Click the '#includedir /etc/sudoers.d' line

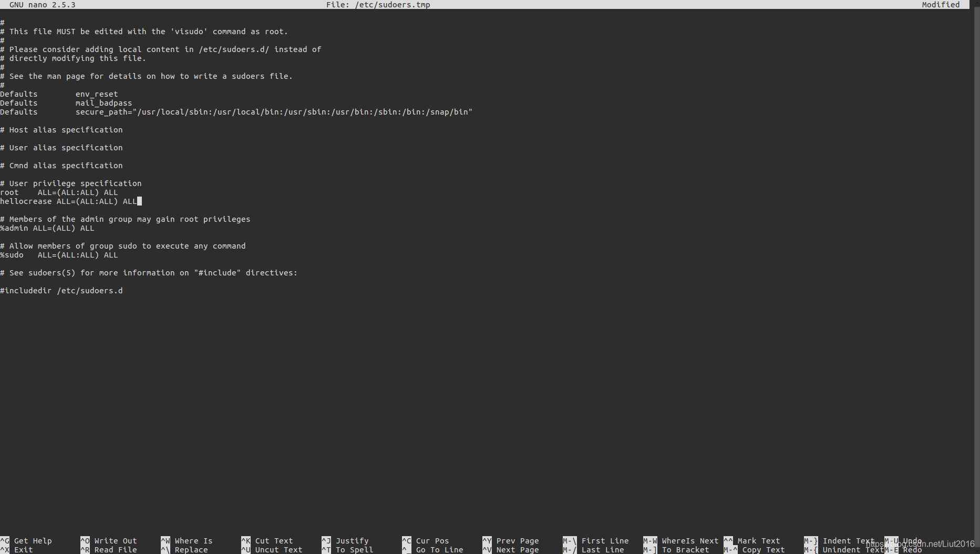point(61,291)
